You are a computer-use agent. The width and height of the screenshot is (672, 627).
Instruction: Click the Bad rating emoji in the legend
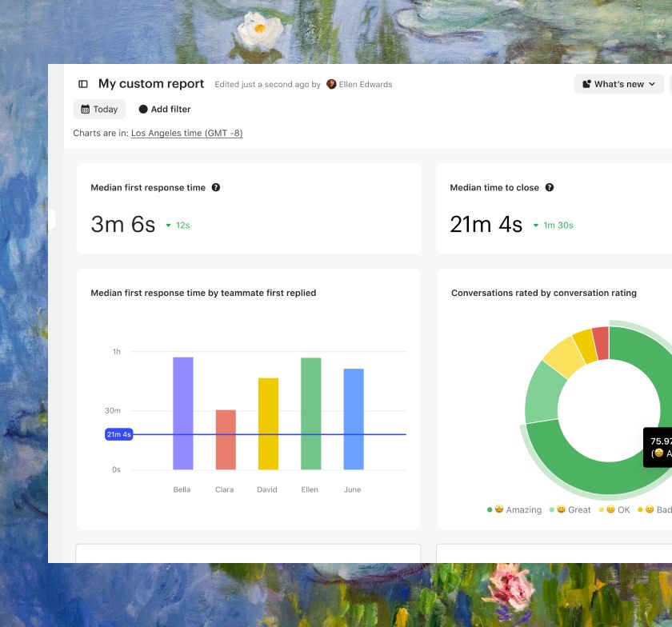tap(650, 510)
